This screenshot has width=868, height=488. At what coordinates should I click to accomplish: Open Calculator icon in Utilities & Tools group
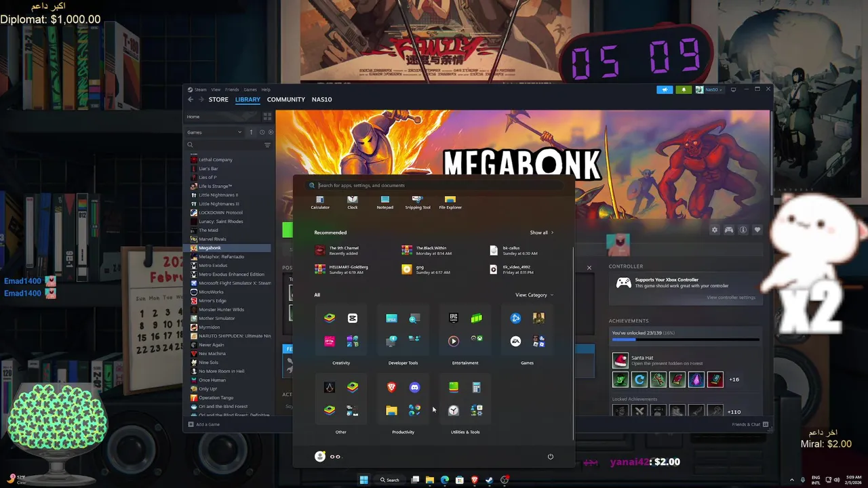[477, 387]
